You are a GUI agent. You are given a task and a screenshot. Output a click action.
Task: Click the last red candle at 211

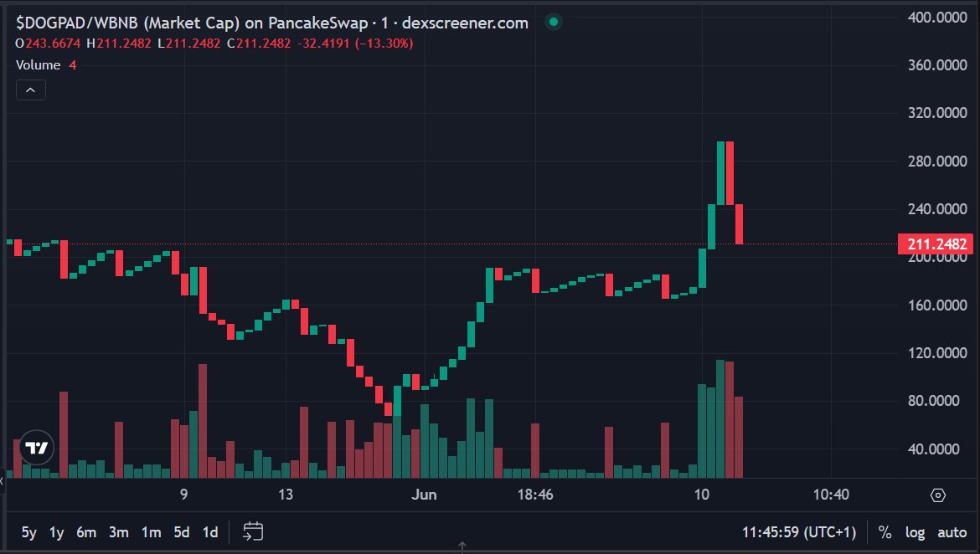coord(739,224)
